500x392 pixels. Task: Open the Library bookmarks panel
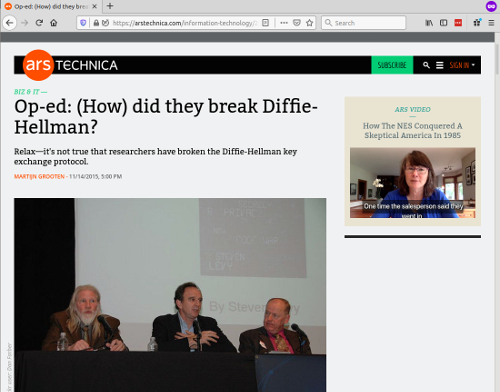tap(429, 23)
